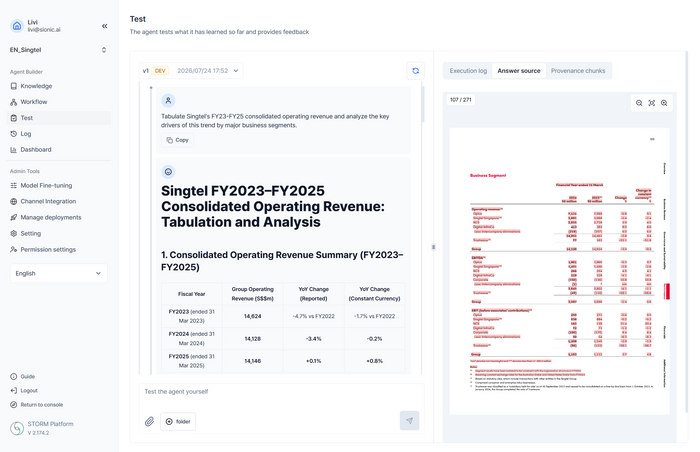Fit document to view
Viewport: 700px width, 452px height.
(652, 103)
